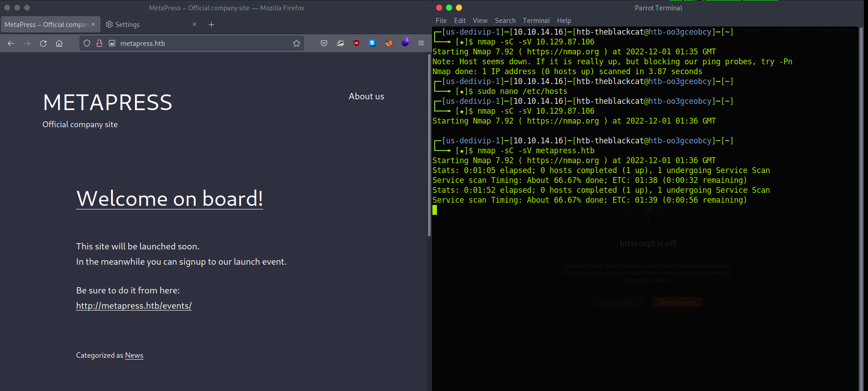
Task: Open the terminal View menu
Action: (480, 21)
